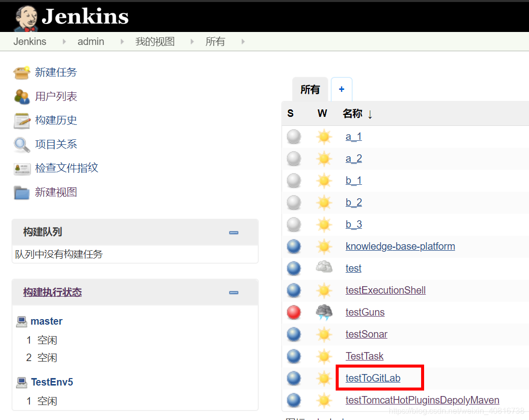Open the 检查文件指纹 link
This screenshot has width=529, height=420.
tap(66, 168)
